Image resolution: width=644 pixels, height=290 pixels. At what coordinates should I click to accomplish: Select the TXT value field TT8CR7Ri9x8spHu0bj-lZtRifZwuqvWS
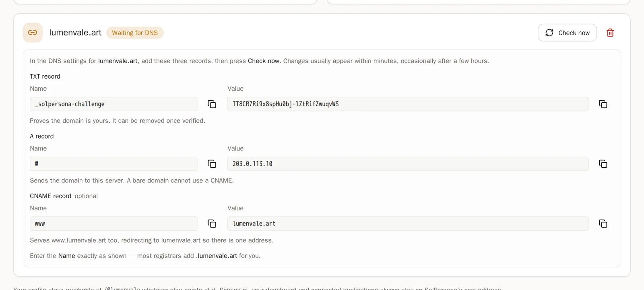[408, 104]
